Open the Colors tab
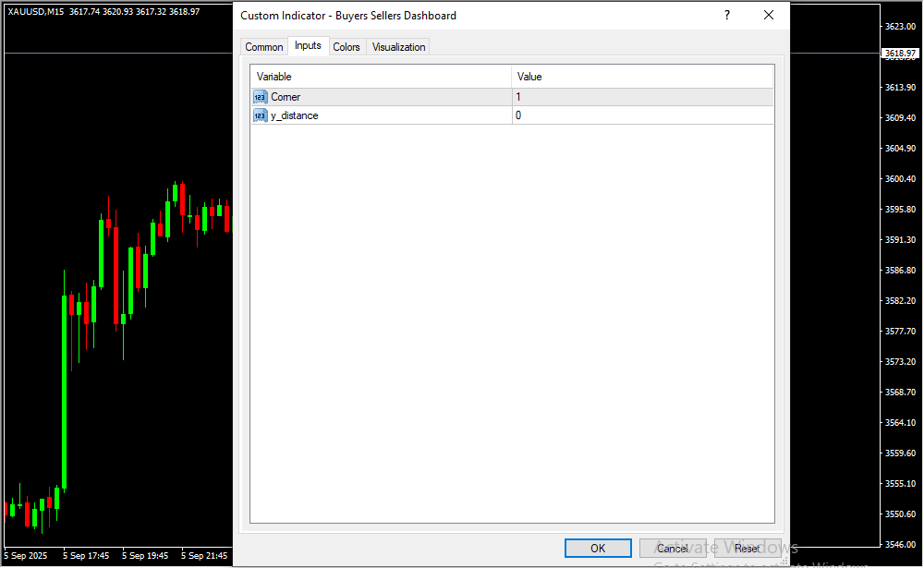Image resolution: width=924 pixels, height=568 pixels. click(346, 47)
